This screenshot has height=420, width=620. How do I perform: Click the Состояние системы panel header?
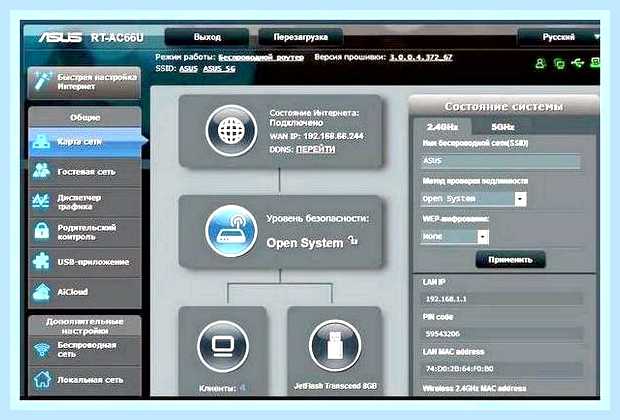tap(504, 106)
